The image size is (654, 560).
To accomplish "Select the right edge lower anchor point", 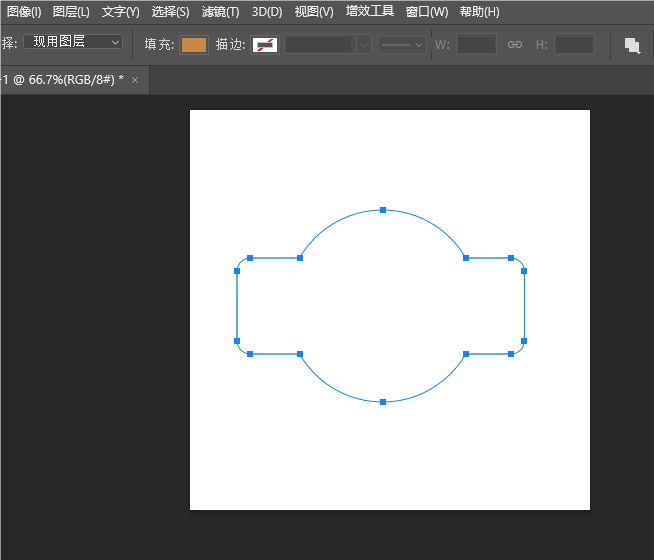I will coord(524,341).
